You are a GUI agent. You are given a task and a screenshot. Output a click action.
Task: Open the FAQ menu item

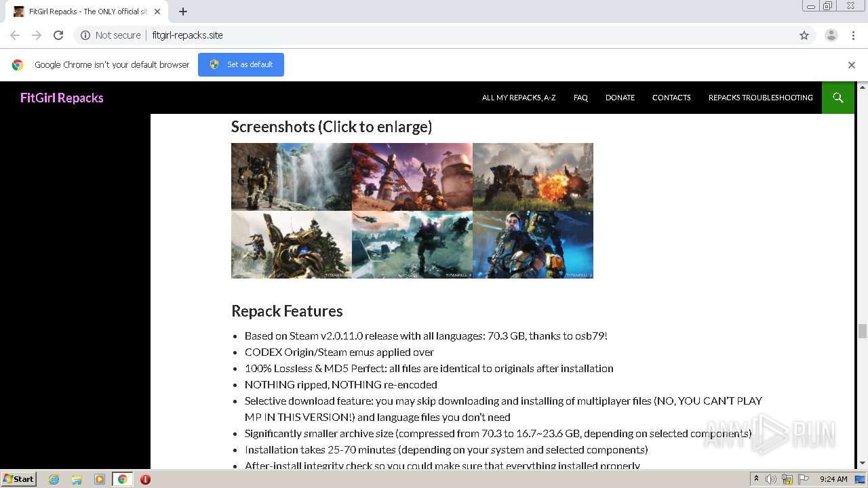pyautogui.click(x=580, y=98)
